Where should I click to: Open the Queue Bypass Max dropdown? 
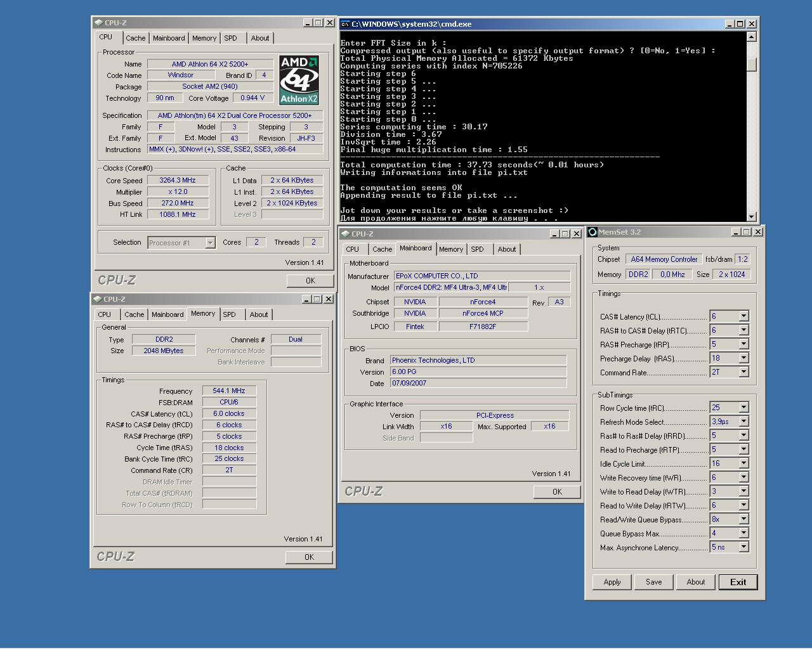pos(743,533)
